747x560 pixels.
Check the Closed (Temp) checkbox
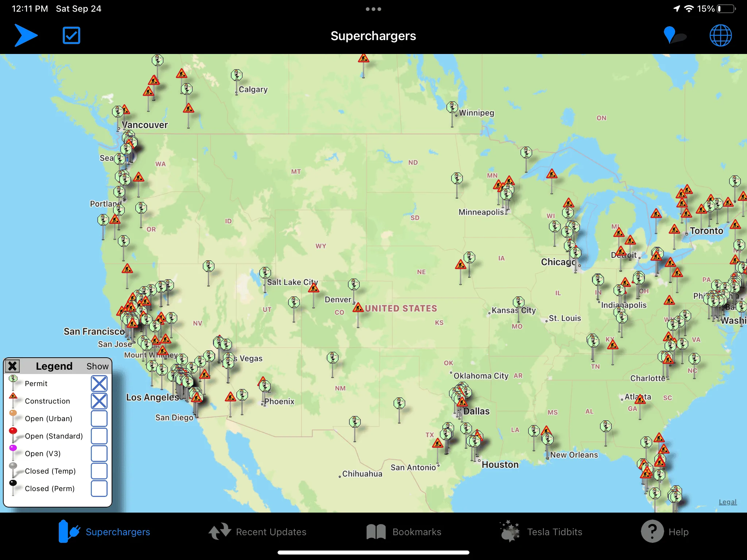click(x=99, y=471)
